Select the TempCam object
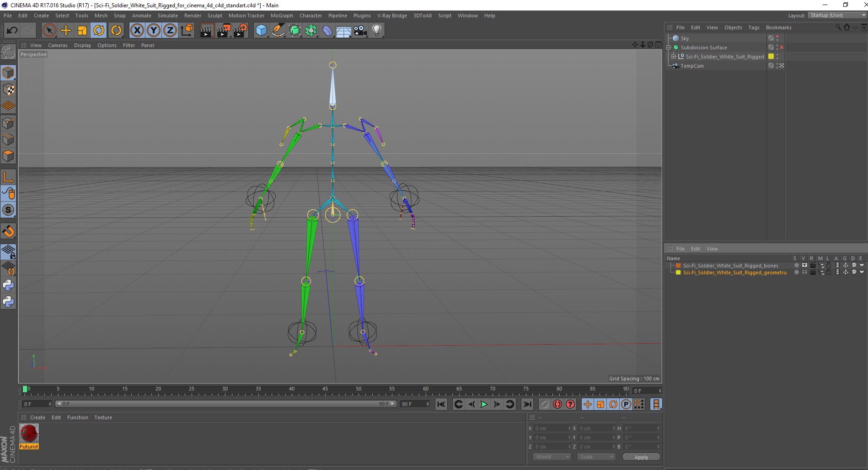This screenshot has width=868, height=470. click(x=692, y=66)
